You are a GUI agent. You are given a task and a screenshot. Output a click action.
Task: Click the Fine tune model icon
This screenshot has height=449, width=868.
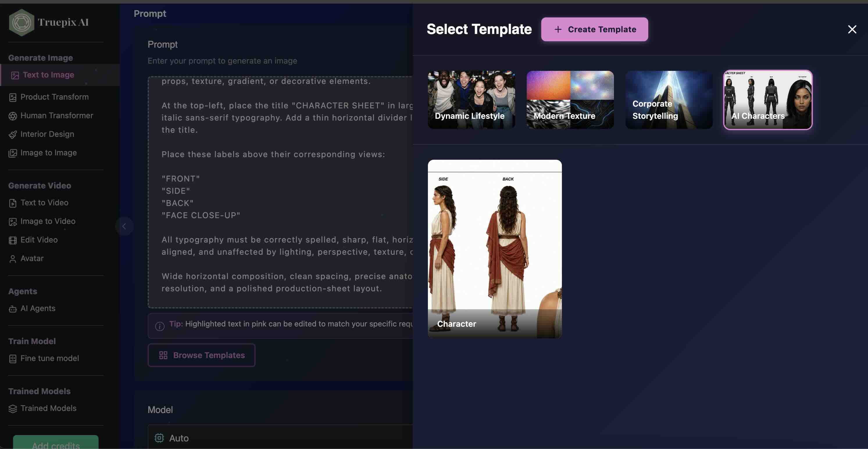coord(13,358)
